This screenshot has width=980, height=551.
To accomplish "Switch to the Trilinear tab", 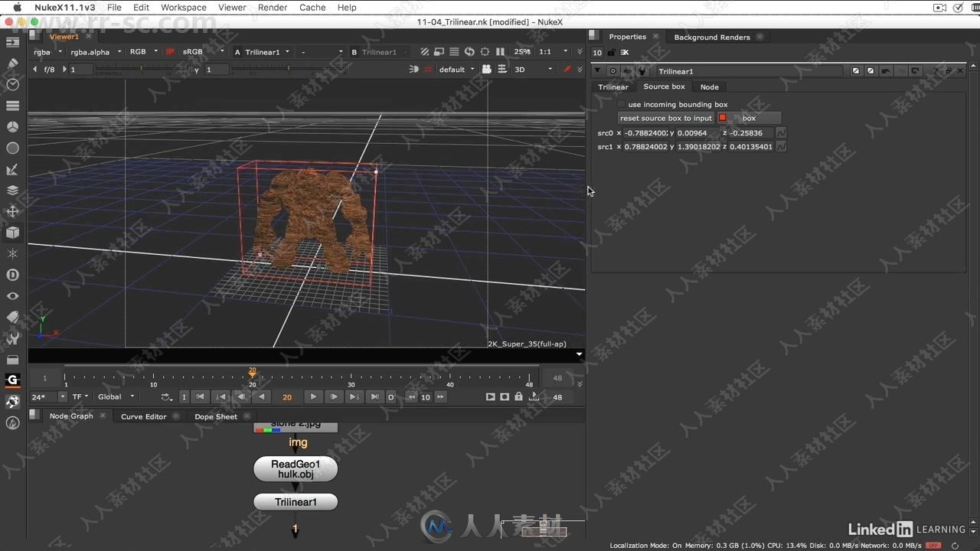I will 613,86.
